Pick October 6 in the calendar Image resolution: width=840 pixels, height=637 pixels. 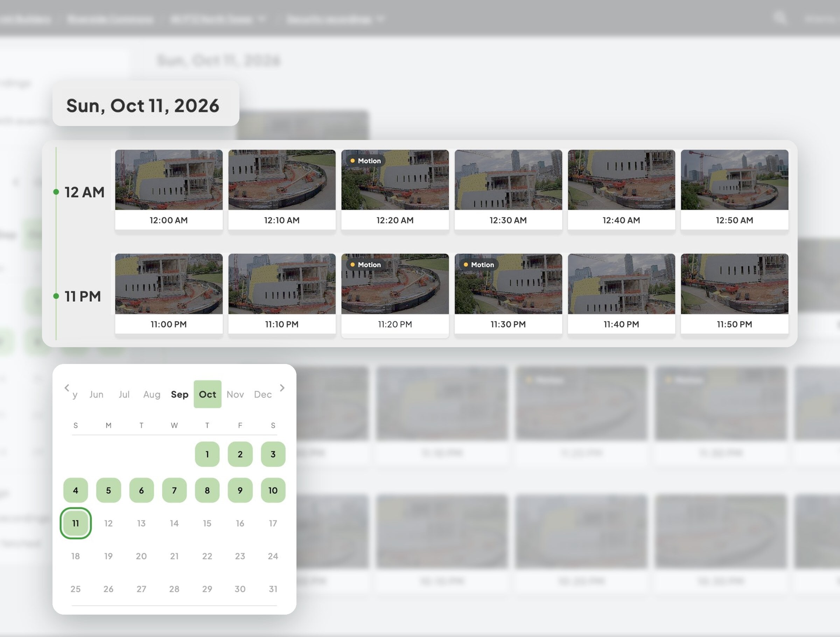[x=141, y=490]
